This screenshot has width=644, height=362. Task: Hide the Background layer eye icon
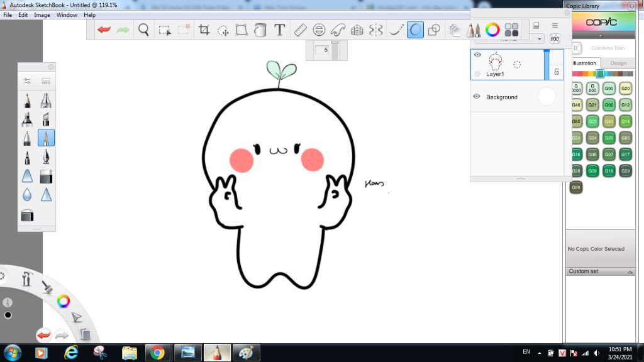477,96
